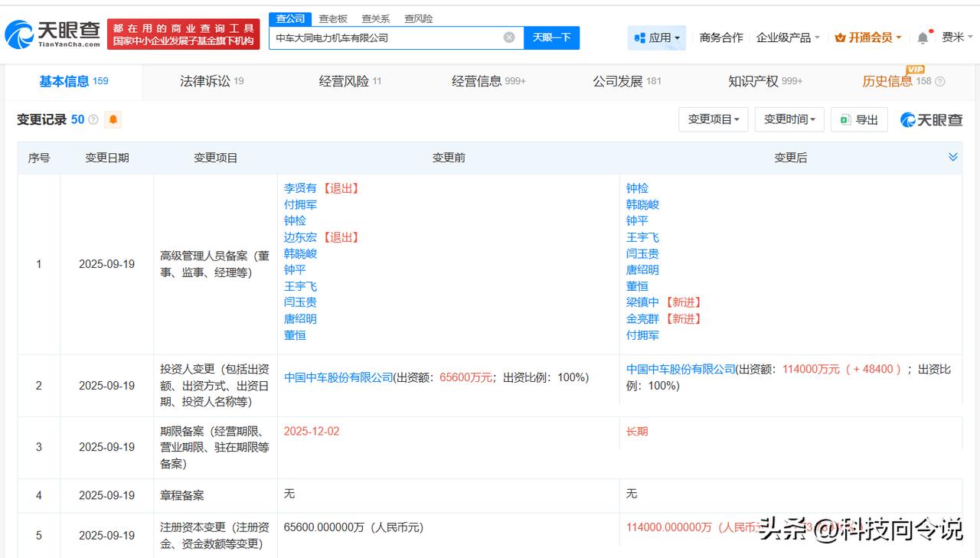Open 李贤有's profile link
Screen dimensions: 980x558
pyautogui.click(x=300, y=188)
